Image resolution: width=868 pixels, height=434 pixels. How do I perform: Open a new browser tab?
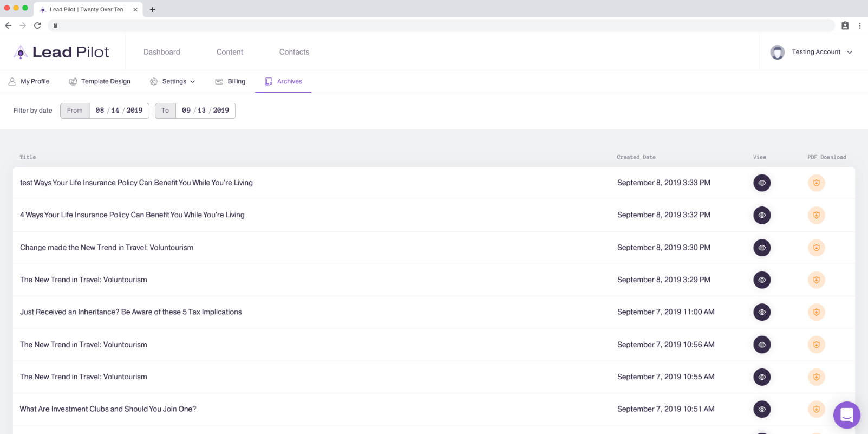pos(153,10)
